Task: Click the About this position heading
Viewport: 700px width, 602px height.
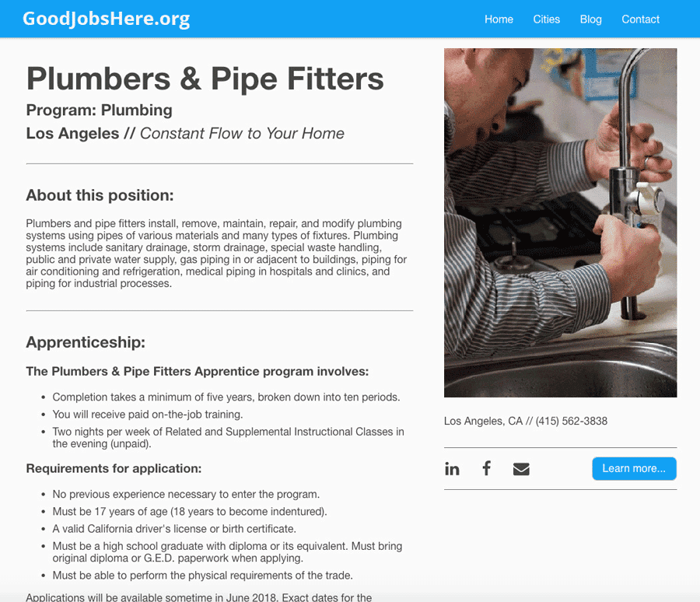Action: [x=100, y=195]
